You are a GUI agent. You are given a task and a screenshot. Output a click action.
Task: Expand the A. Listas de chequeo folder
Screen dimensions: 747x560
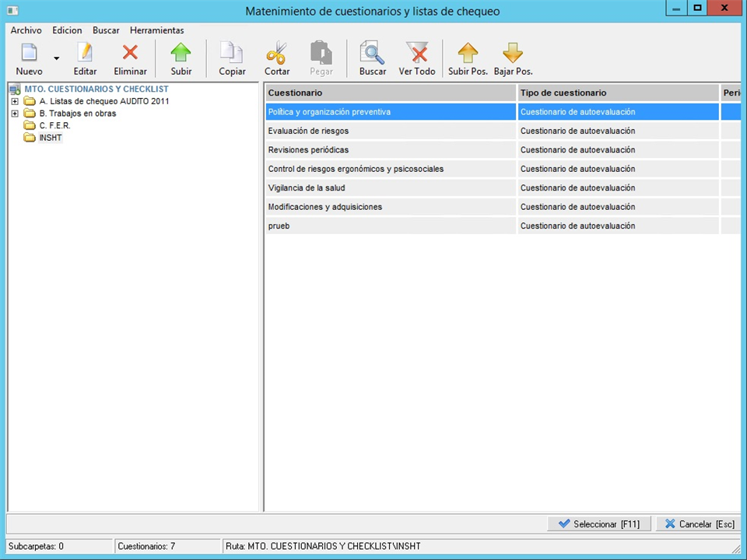[x=14, y=101]
